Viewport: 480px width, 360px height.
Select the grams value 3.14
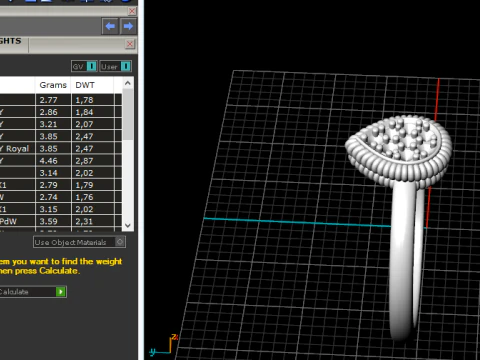[x=53, y=173]
